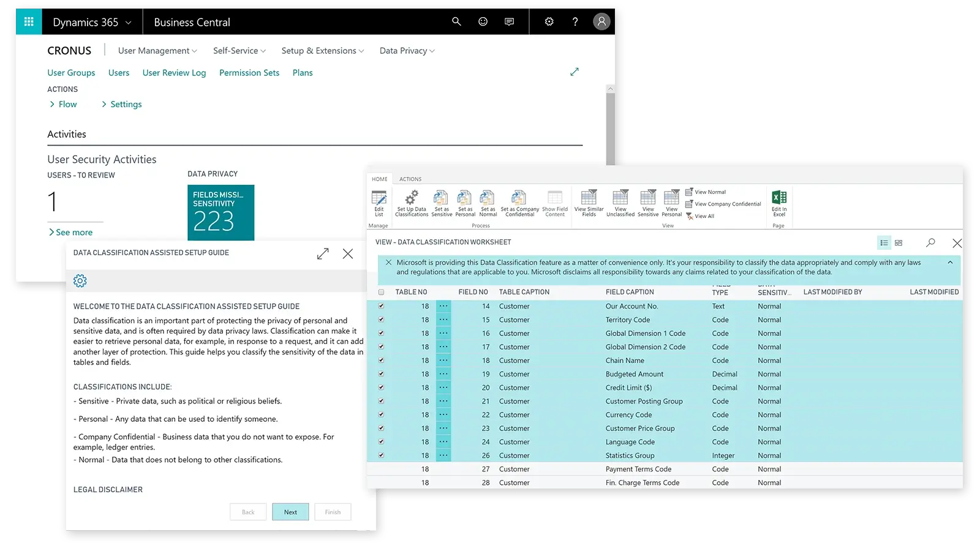Screen dimensions: 980x551
Task: Expand the Data Privacy dropdown menu
Action: coord(407,51)
